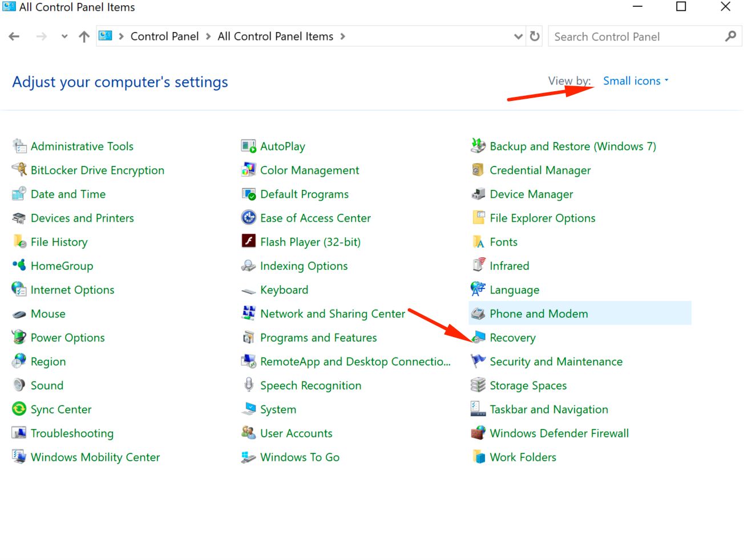Open the View by Small icons dropdown
The width and height of the screenshot is (744, 560).
coord(636,81)
